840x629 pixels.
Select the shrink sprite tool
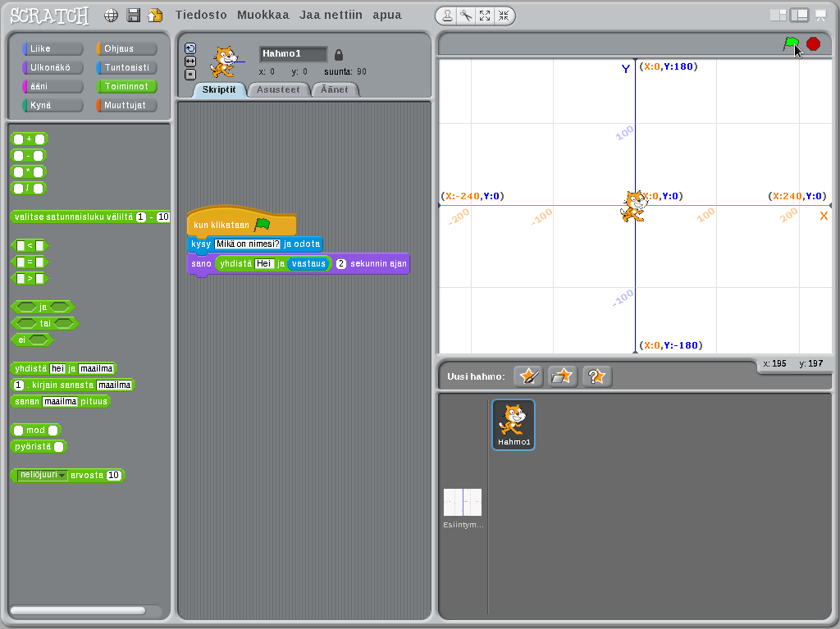504,16
